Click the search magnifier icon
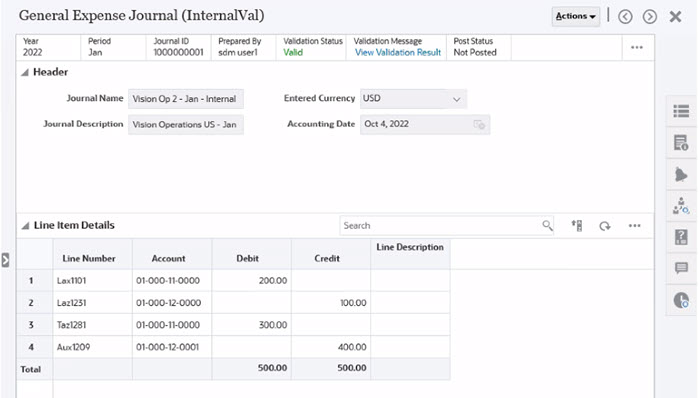 [547, 226]
